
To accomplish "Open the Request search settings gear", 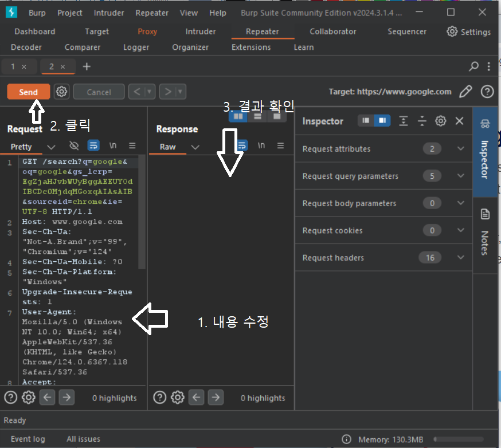I will [x=29, y=398].
